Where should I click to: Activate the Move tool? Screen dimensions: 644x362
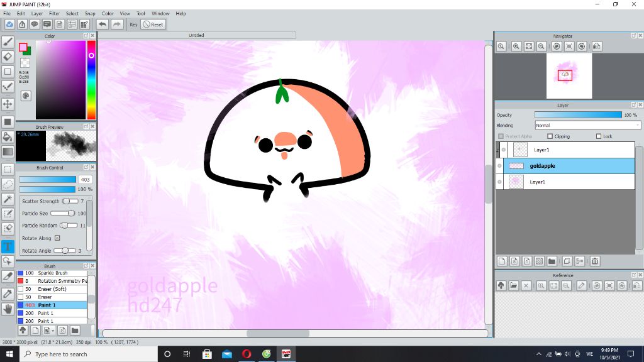[8, 104]
